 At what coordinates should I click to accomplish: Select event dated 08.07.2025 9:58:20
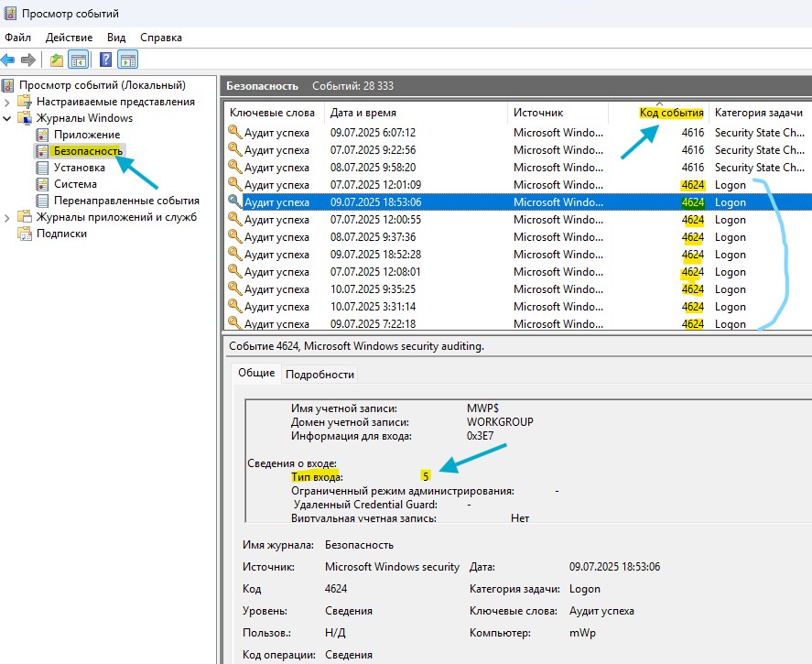pyautogui.click(x=518, y=168)
